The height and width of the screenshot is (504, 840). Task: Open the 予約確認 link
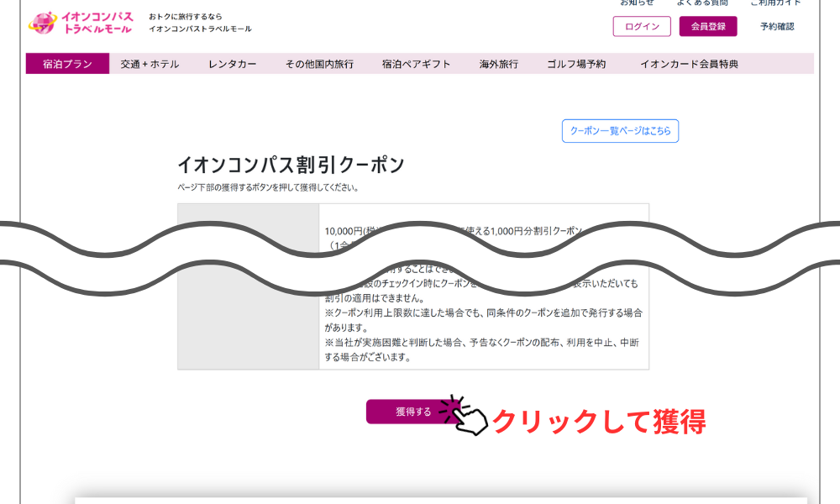click(777, 26)
